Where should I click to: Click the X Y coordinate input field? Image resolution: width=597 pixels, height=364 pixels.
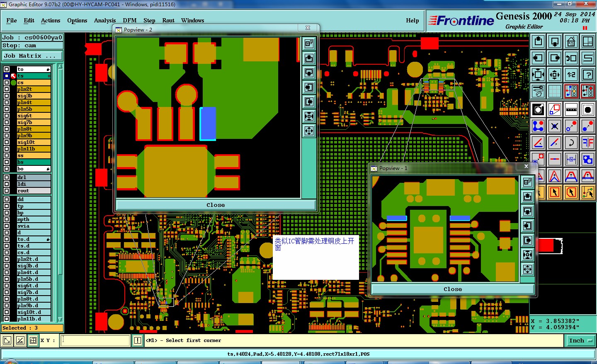click(x=96, y=340)
